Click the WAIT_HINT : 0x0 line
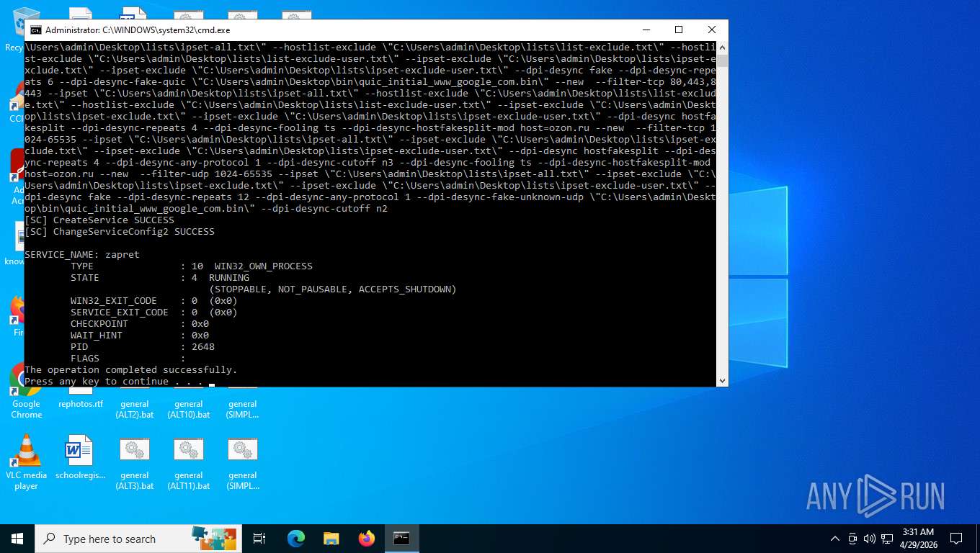 coord(140,335)
